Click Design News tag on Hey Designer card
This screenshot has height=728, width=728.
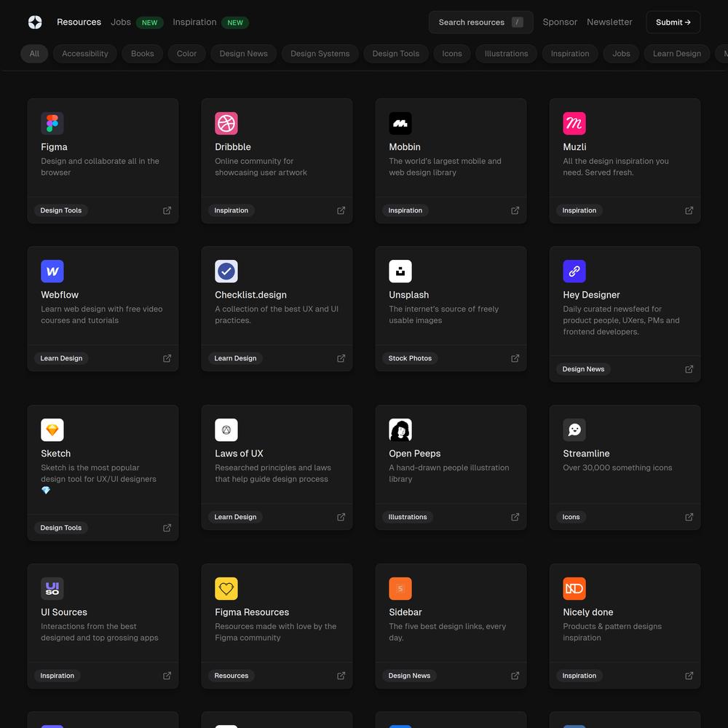coord(583,369)
